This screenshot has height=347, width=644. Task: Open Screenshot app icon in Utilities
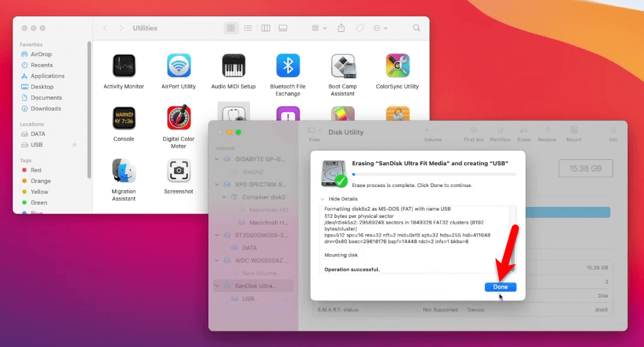[179, 171]
